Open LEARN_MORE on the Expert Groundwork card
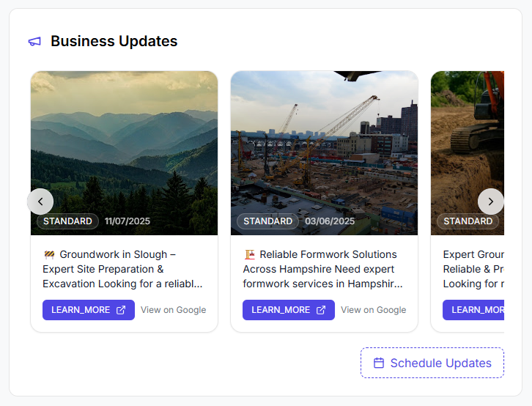 473,310
